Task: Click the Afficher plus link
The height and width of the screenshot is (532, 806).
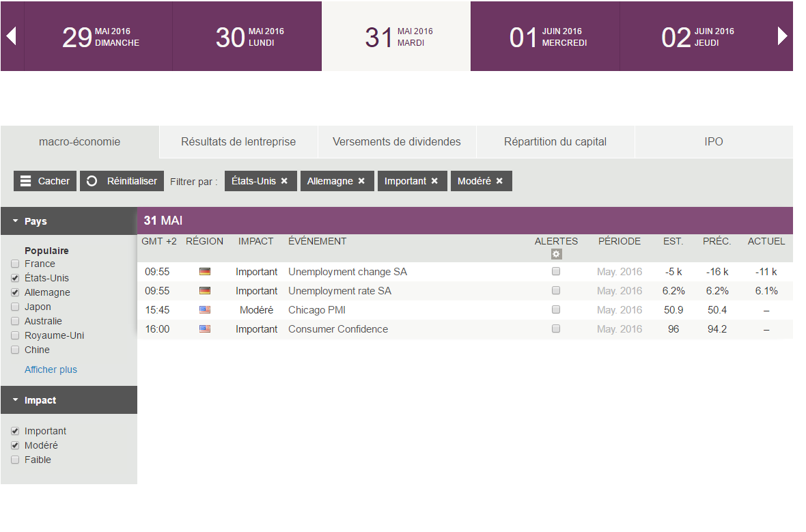Action: coord(51,369)
